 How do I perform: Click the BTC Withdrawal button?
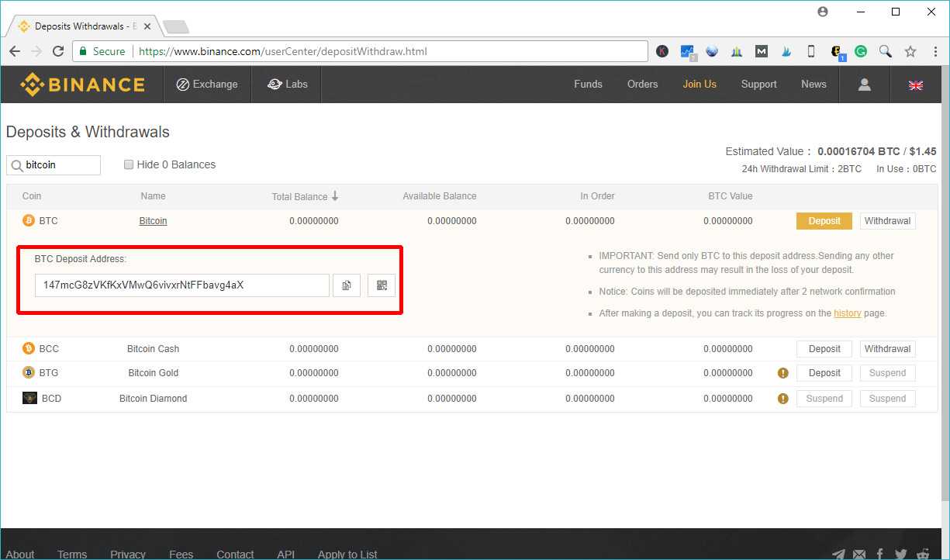pyautogui.click(x=887, y=221)
